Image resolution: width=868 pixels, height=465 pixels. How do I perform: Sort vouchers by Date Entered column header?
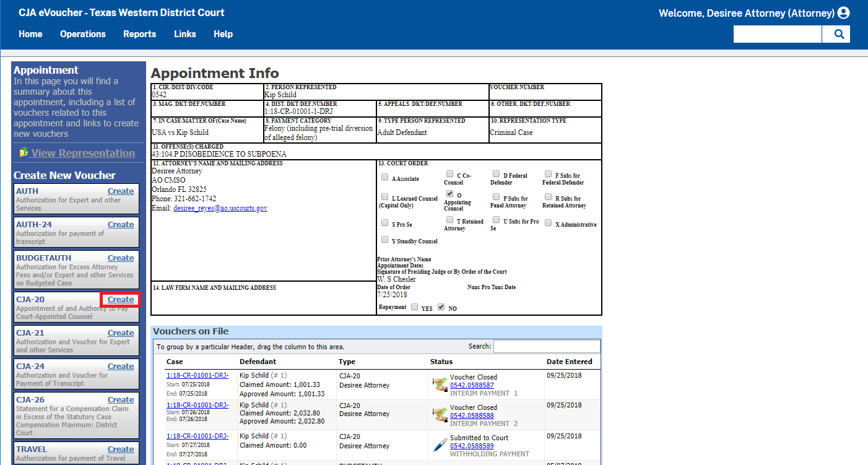(569, 362)
